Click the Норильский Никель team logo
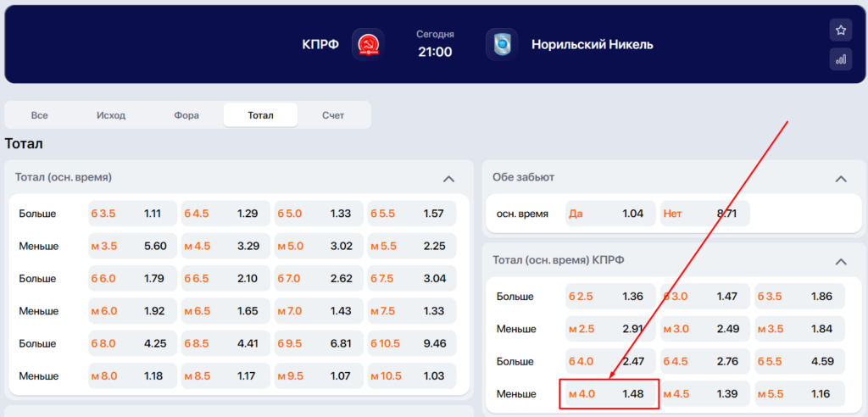 click(x=502, y=44)
